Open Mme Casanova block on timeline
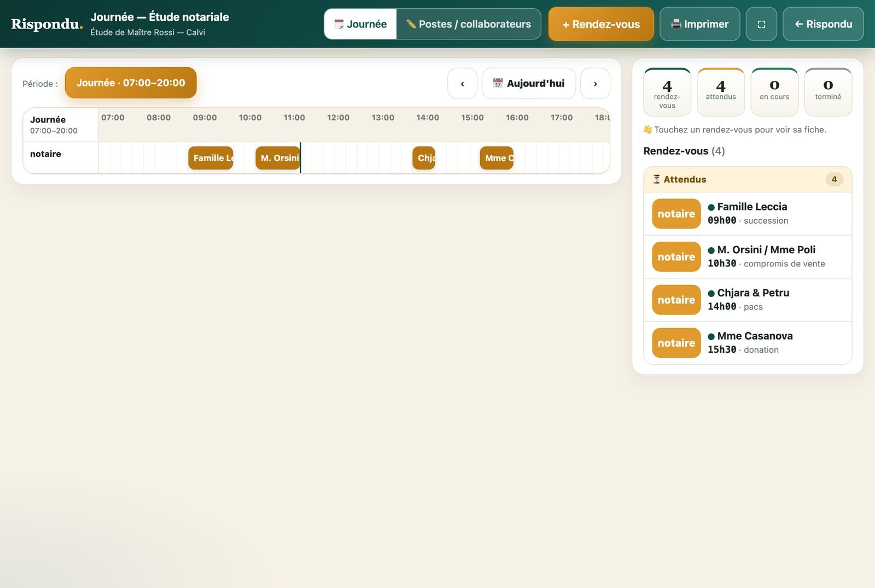The image size is (875, 588). pos(497,158)
